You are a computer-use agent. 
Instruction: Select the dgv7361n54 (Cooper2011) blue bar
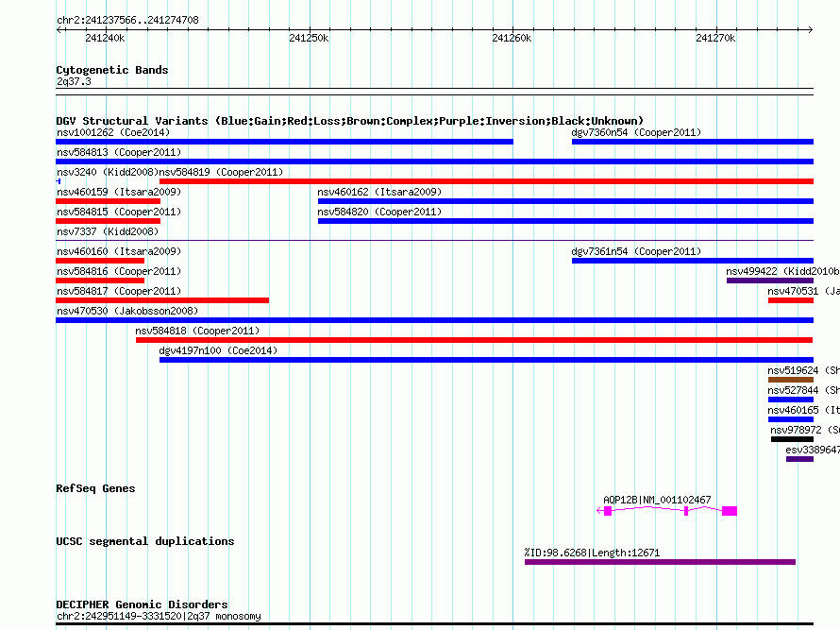pyautogui.click(x=693, y=261)
